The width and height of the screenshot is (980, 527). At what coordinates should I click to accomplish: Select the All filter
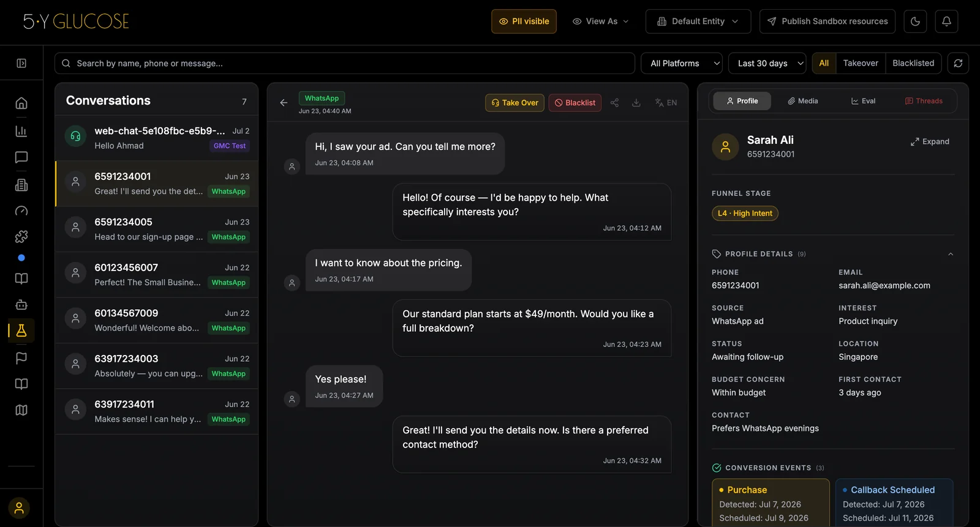(x=824, y=63)
